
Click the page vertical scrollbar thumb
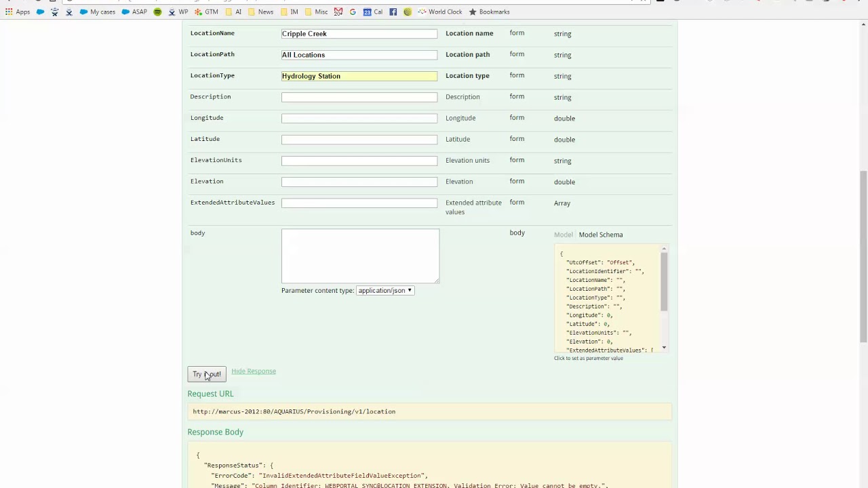point(863,256)
